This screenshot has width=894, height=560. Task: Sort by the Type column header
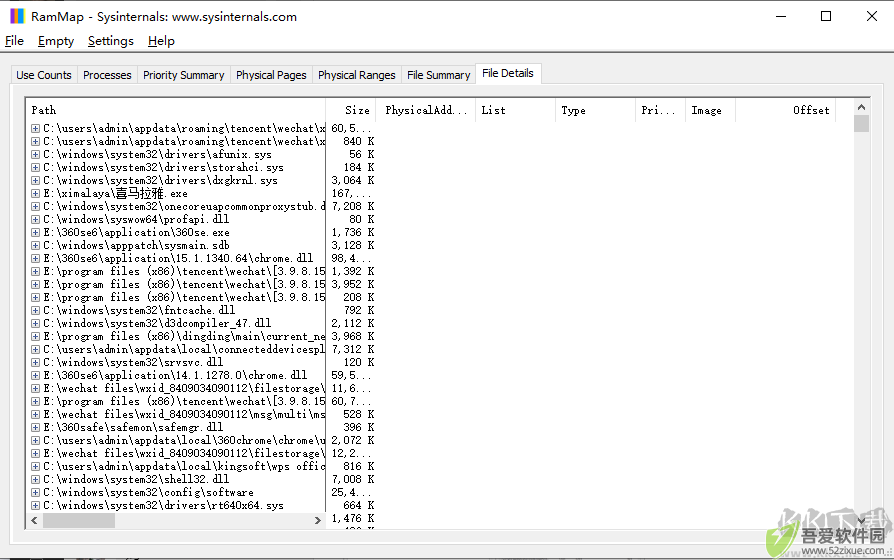pyautogui.click(x=595, y=110)
